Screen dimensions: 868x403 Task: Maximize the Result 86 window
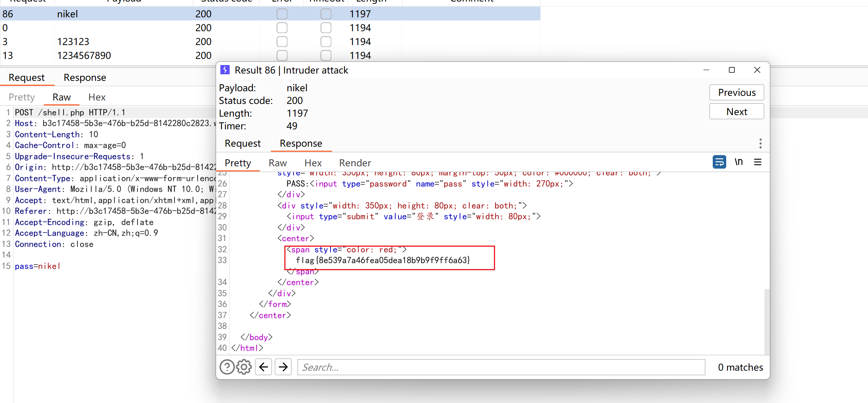[x=732, y=70]
